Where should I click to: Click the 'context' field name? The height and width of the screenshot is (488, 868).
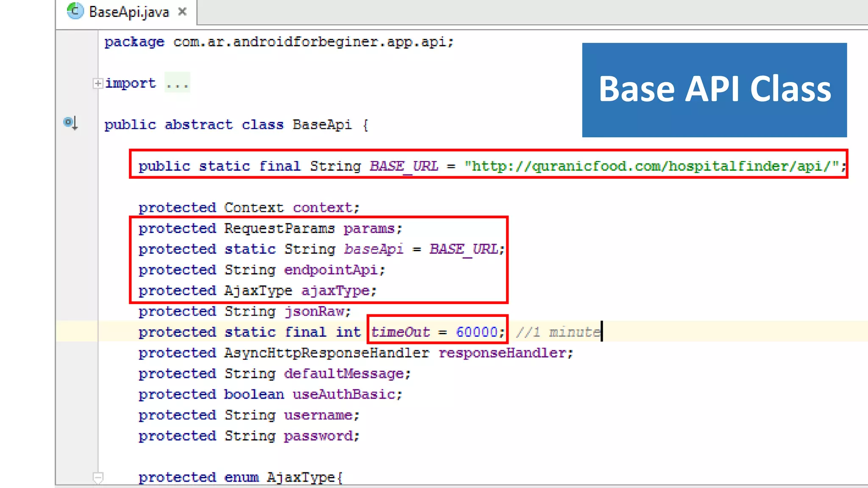[323, 208]
